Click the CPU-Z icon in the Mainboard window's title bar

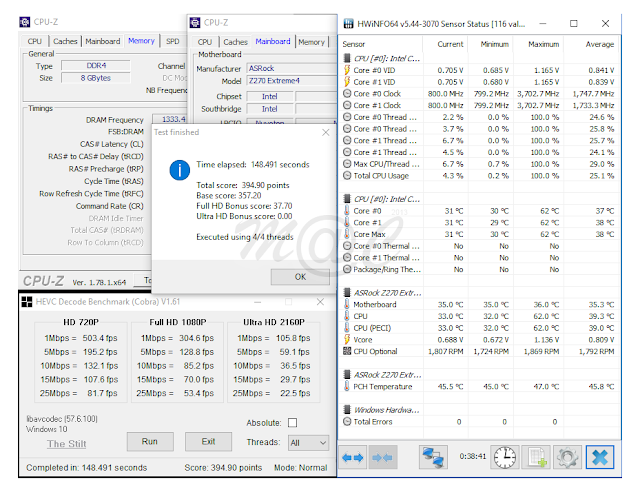coord(195,22)
